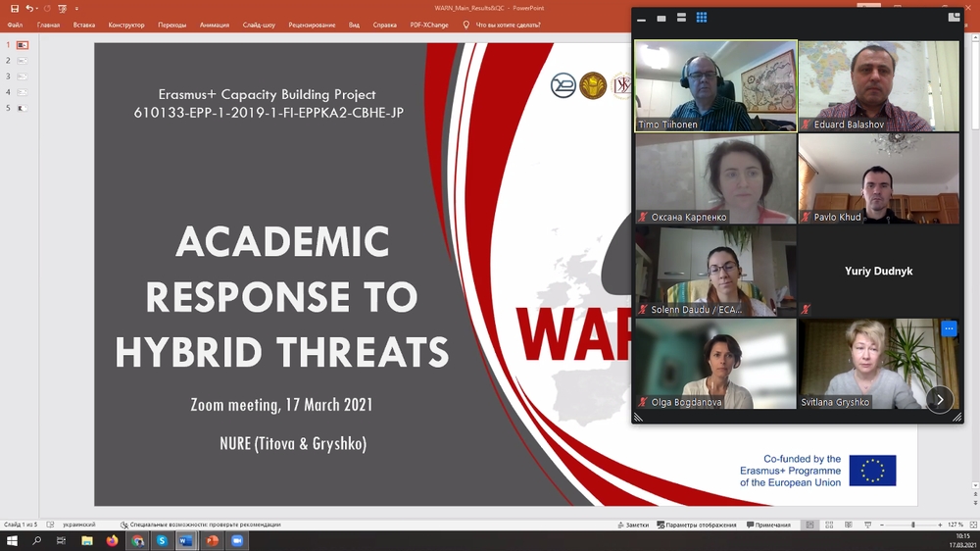Select Pavlo Khud's video tile
This screenshot has width=980, height=551.
[879, 178]
